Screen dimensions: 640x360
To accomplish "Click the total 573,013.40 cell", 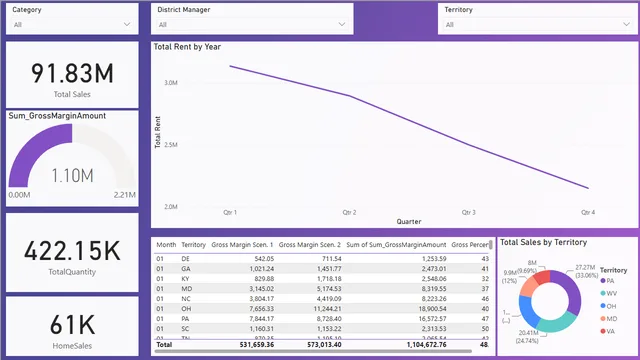I will [324, 345].
